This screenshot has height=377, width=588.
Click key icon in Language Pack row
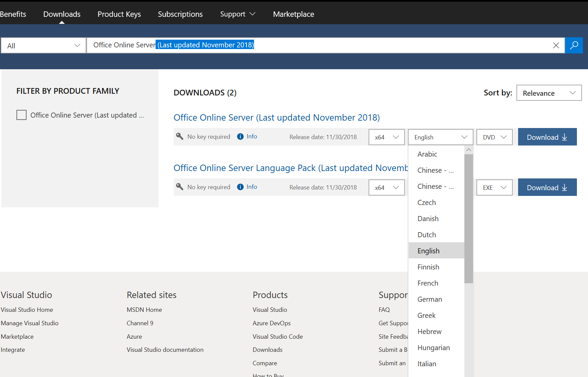[180, 186]
